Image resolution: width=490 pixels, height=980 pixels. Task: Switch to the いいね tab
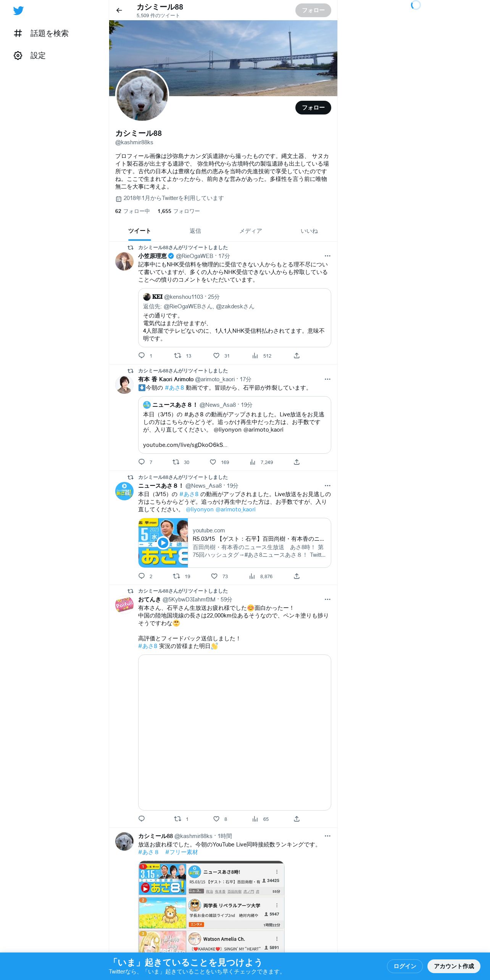click(309, 231)
